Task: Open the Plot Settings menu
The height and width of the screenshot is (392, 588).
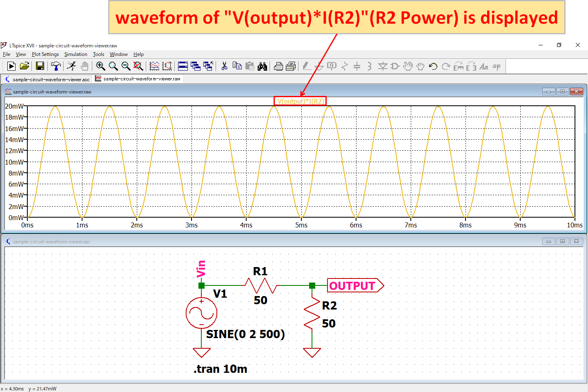Action: coord(45,54)
